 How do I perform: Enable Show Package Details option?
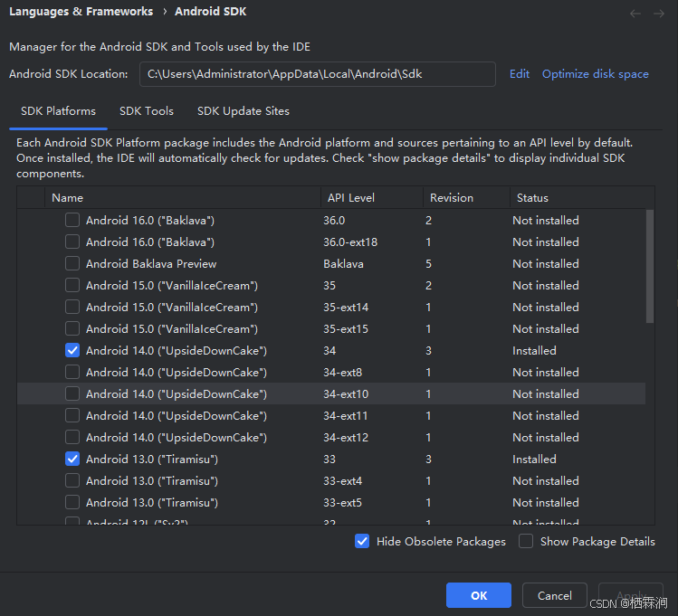526,541
